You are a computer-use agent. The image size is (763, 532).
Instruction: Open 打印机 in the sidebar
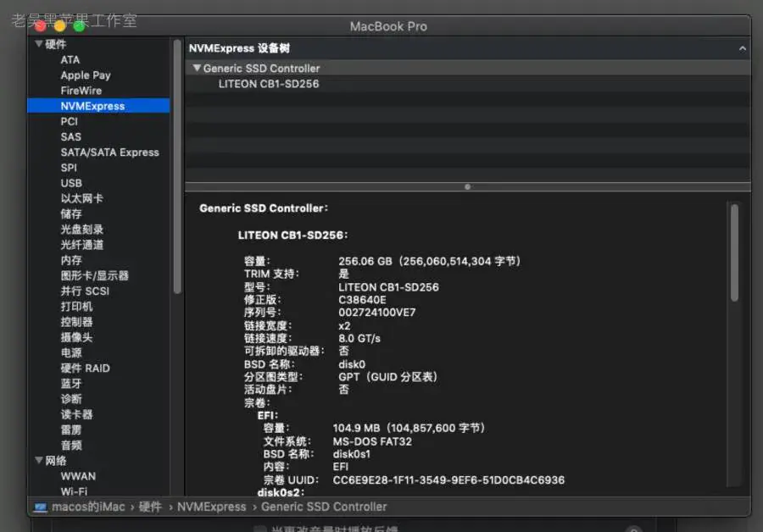(x=76, y=307)
